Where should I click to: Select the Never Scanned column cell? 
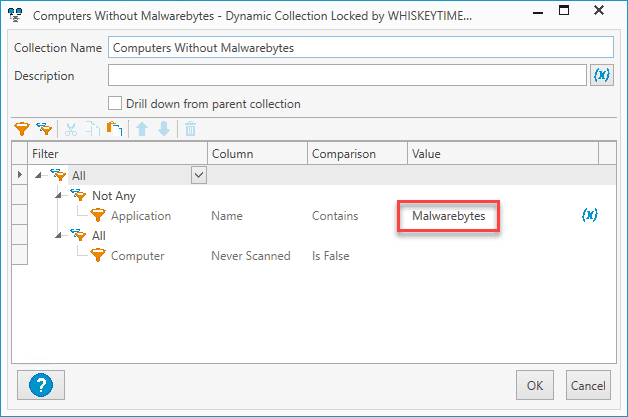[251, 256]
